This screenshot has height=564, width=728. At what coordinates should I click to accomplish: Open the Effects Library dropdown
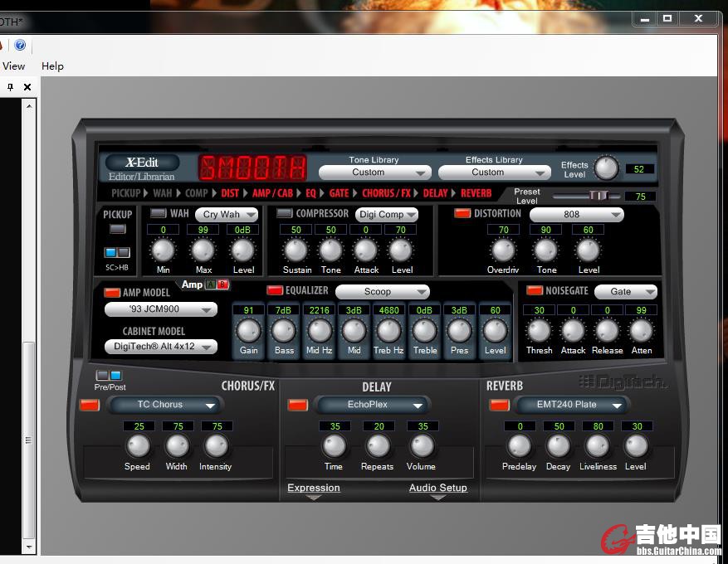pos(495,172)
